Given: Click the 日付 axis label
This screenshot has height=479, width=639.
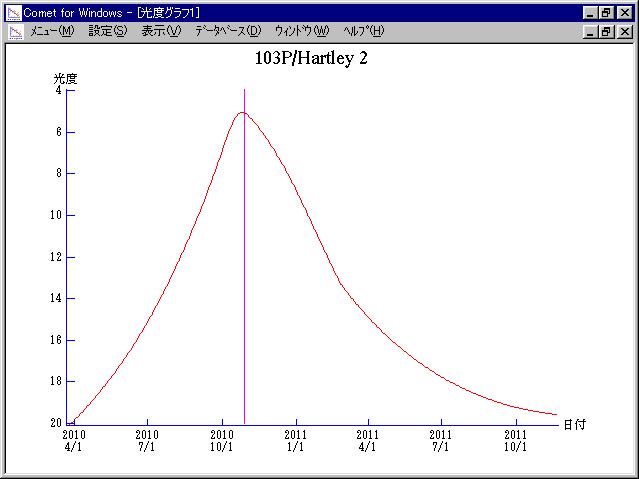Looking at the screenshot, I should [574, 424].
